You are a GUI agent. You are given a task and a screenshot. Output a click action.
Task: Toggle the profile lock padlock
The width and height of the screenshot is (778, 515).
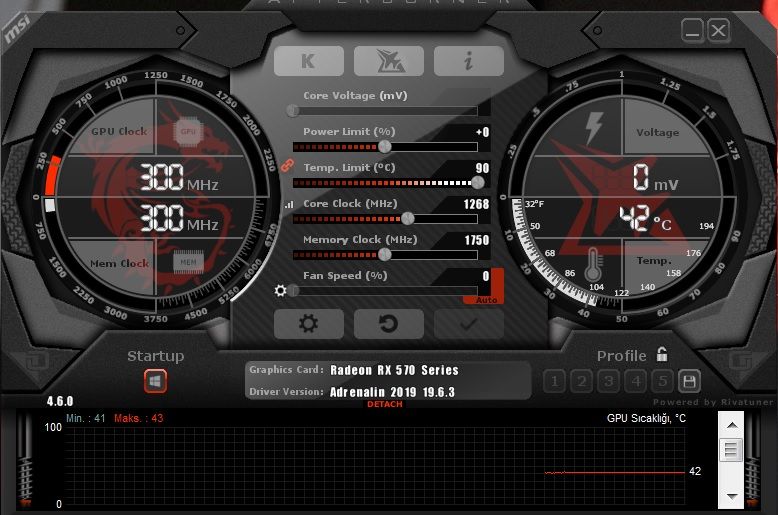pyautogui.click(x=662, y=354)
